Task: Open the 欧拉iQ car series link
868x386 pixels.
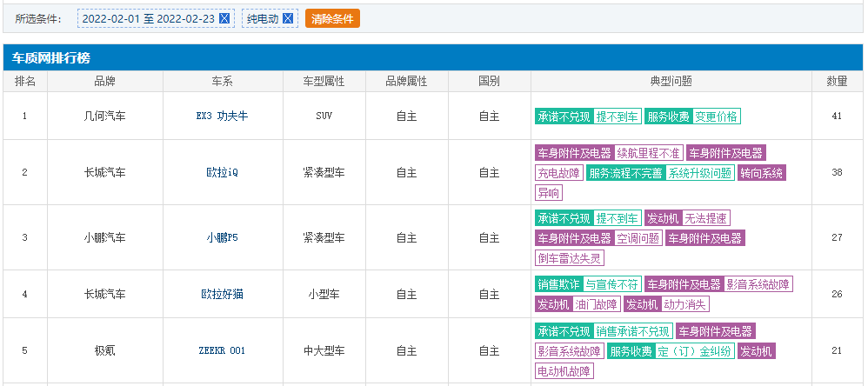Action: (x=222, y=172)
